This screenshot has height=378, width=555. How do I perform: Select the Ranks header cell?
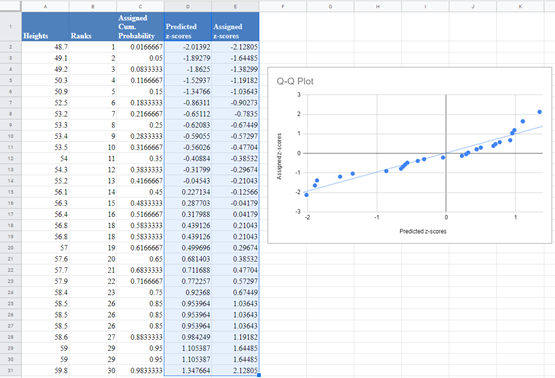click(93, 27)
